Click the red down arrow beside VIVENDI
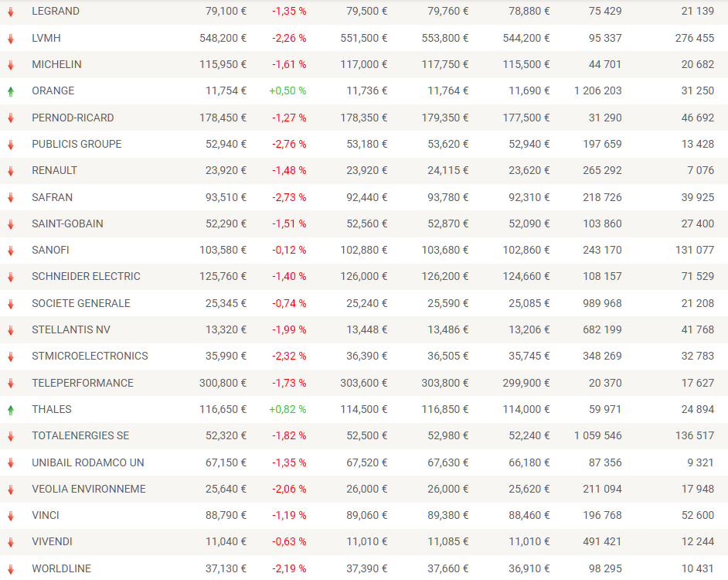 pos(11,543)
